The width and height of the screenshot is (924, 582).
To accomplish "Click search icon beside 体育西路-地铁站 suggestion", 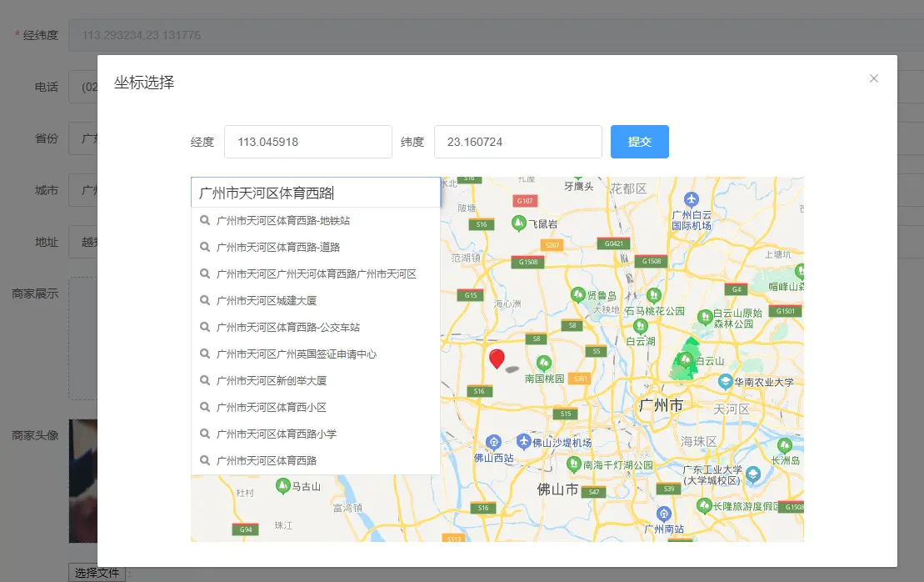I will 204,220.
